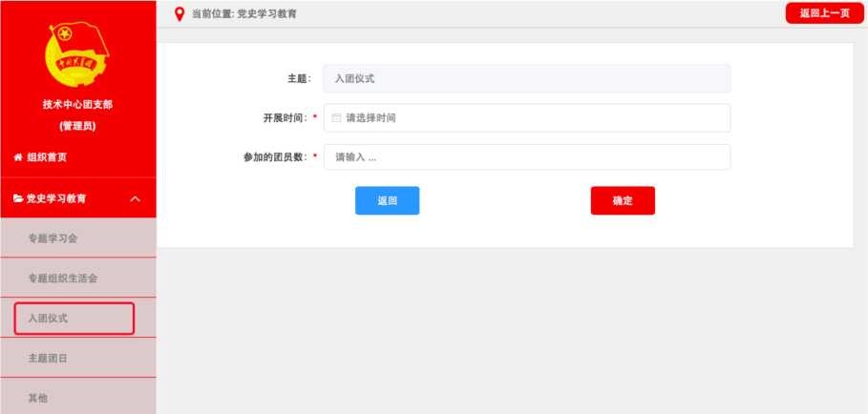Click the home icon beside 组织首页
This screenshot has height=414, width=868.
pos(17,157)
